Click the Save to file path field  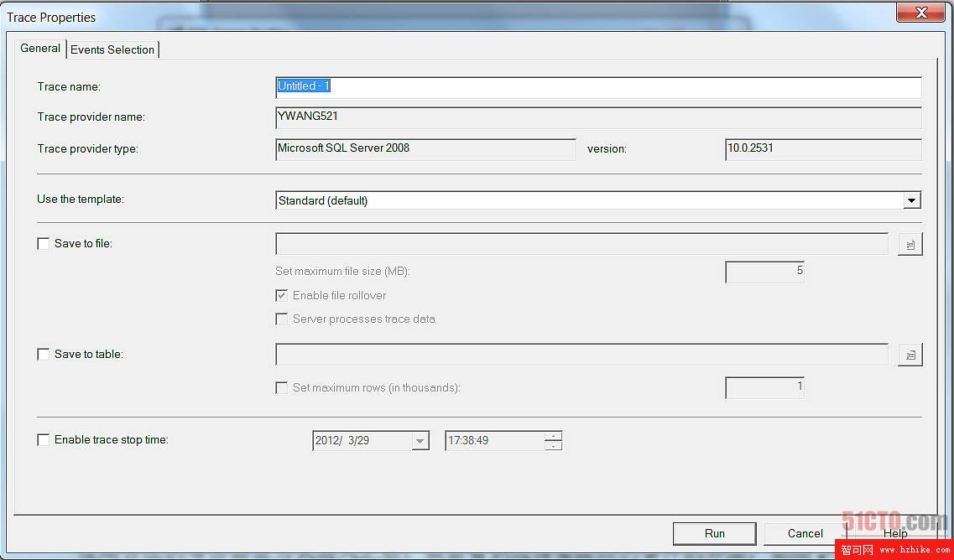point(581,243)
